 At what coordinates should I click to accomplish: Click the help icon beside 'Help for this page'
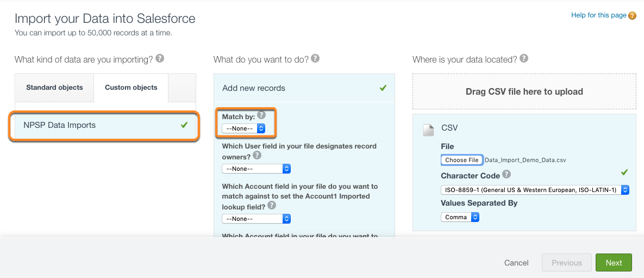pyautogui.click(x=632, y=16)
